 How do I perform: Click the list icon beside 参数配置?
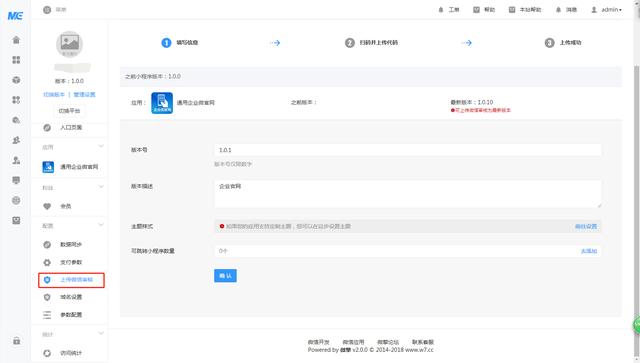pos(47,315)
